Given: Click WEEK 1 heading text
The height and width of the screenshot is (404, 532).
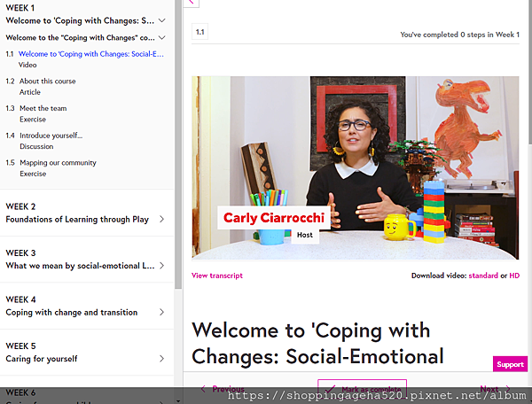Looking at the screenshot, I should click(x=20, y=8).
